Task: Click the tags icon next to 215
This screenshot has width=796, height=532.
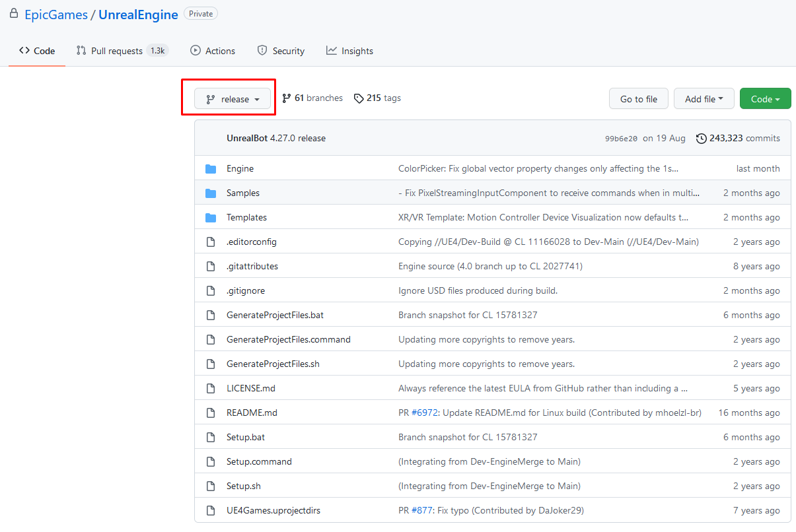Action: click(x=359, y=98)
